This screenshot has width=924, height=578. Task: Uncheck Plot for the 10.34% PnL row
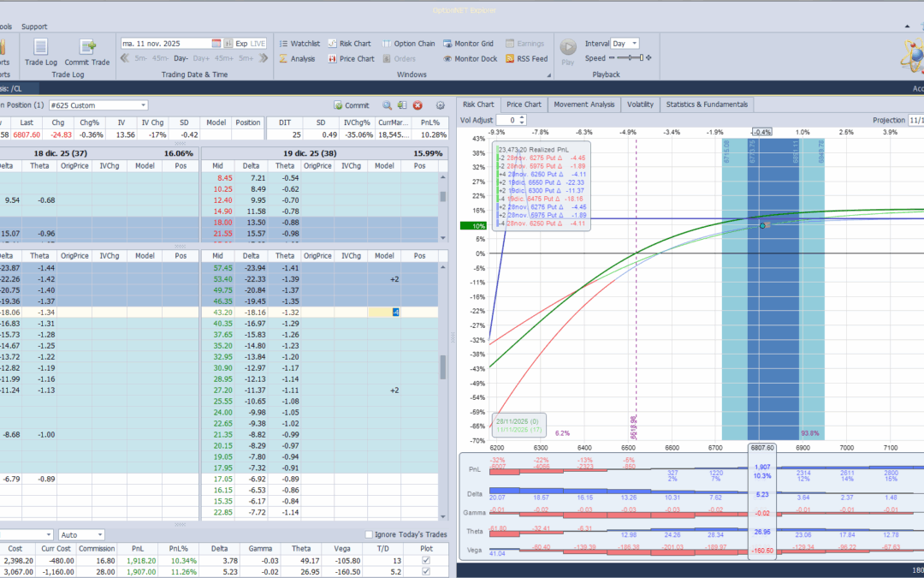click(x=426, y=560)
